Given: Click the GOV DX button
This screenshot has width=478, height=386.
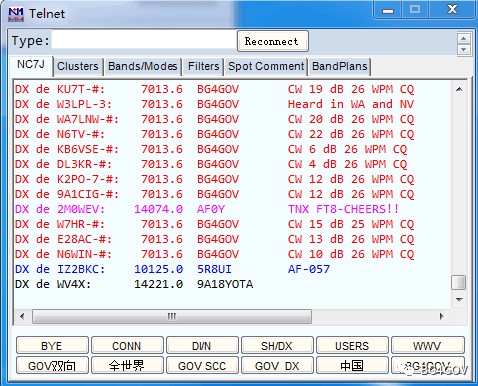Looking at the screenshot, I should point(277,365).
